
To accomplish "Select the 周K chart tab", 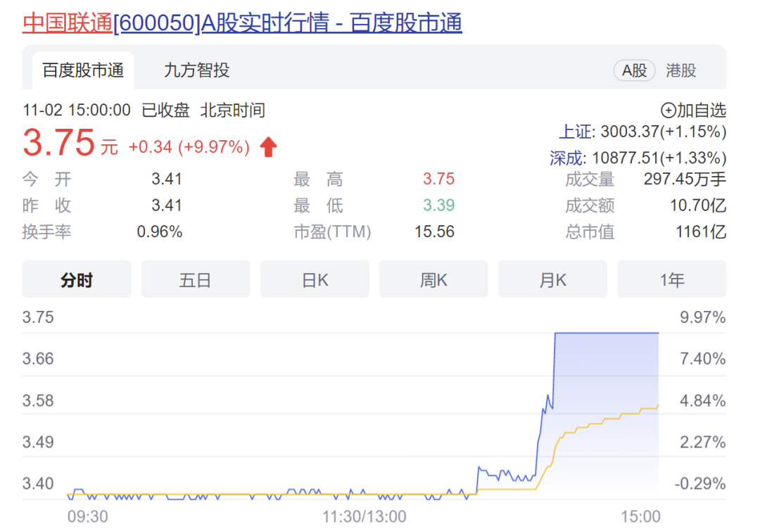I will coord(433,279).
